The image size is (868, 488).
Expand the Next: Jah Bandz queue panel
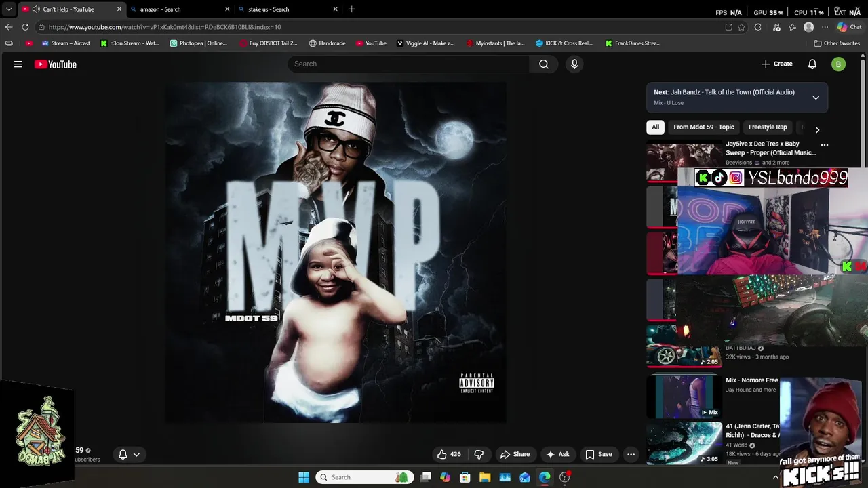pyautogui.click(x=816, y=98)
